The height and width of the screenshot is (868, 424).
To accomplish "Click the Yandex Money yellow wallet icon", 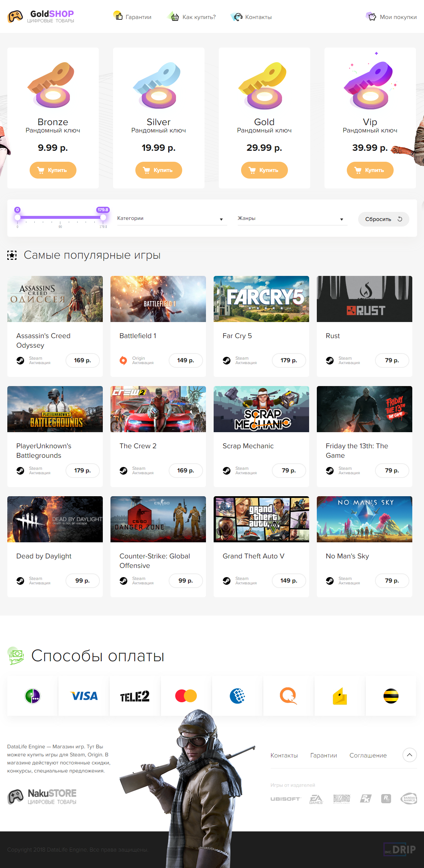I will point(339,696).
